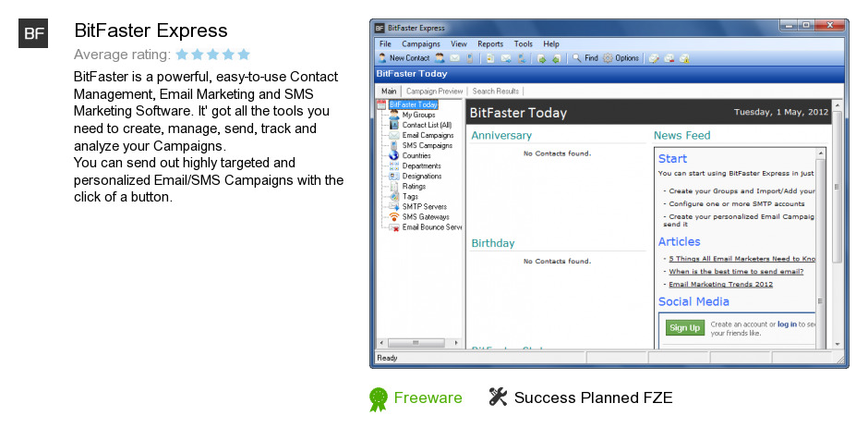Viewport: 868px width, 440px height.
Task: Click the phone with blue arrow toolbar icon
Action: [522, 57]
